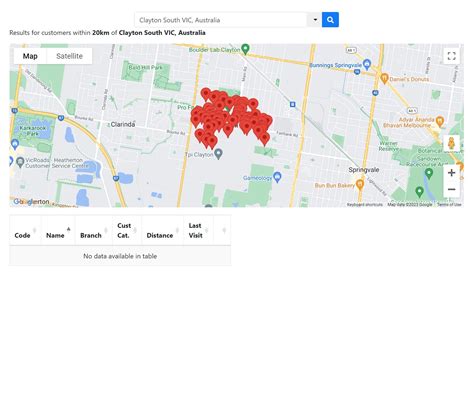Screen dimensions: 474x394
Task: Zoom out on the map
Action: tap(451, 189)
